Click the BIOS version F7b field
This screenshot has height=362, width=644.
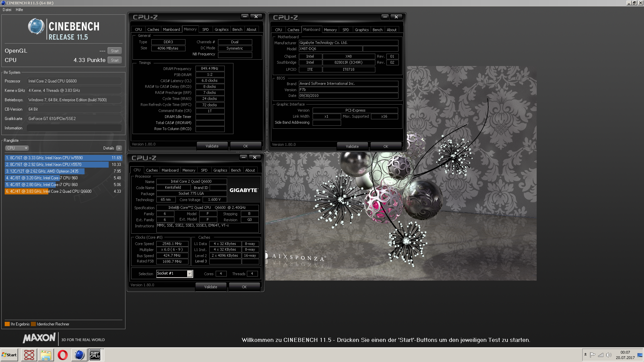348,90
